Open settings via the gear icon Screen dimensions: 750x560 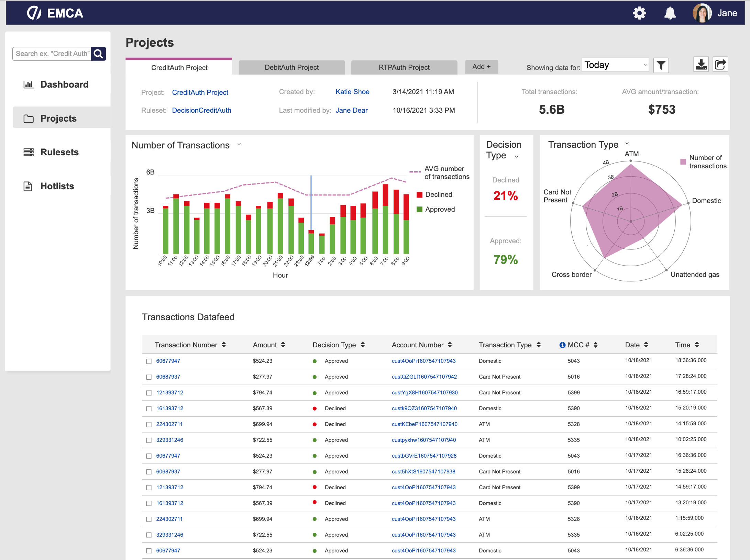pyautogui.click(x=639, y=13)
